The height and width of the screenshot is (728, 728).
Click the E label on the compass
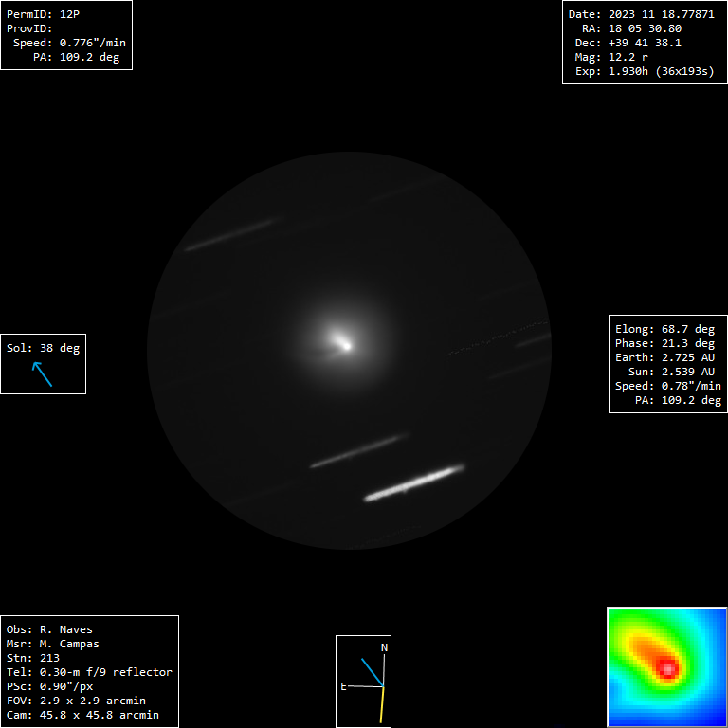tap(343, 686)
